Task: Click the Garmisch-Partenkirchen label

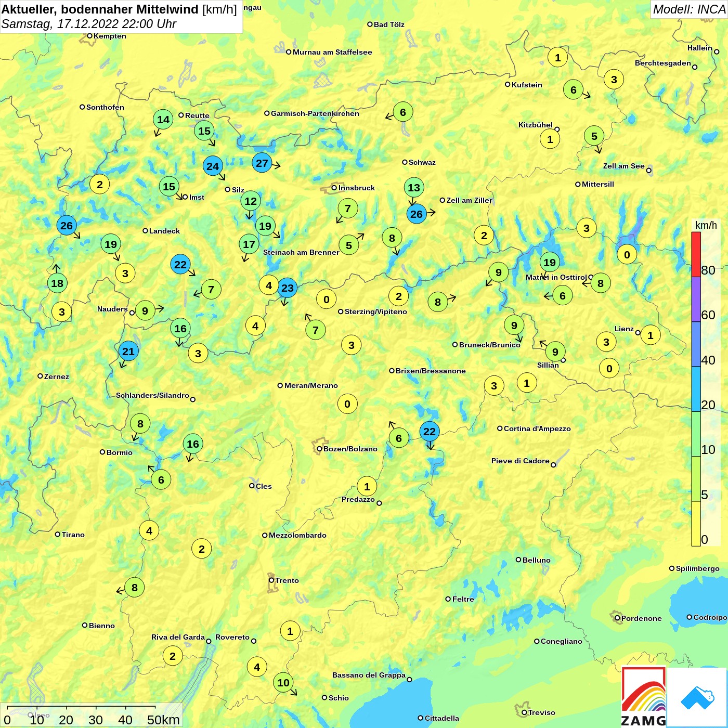Action: tap(315, 113)
